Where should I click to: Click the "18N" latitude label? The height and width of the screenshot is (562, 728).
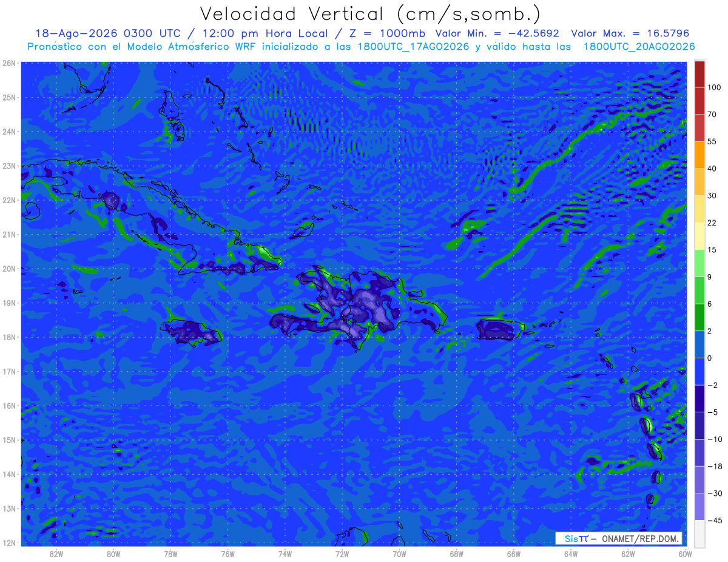8,337
